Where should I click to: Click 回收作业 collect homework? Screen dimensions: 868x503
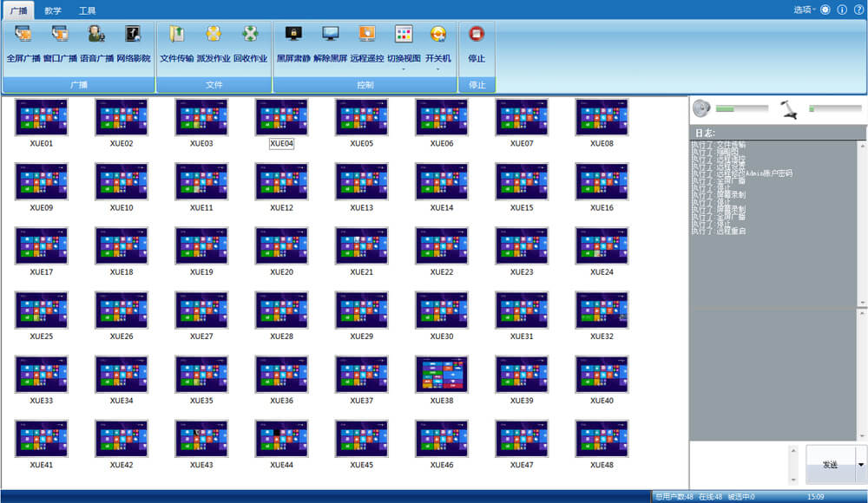[250, 42]
